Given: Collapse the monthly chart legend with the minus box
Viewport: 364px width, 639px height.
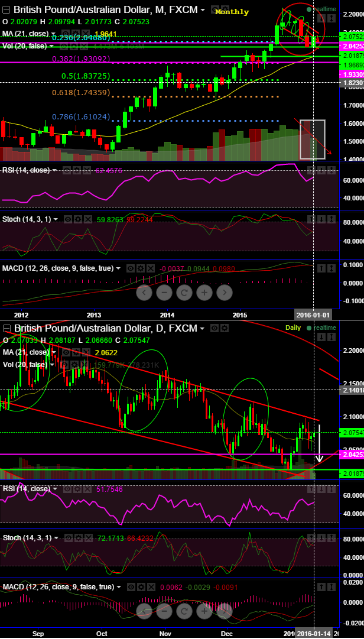Looking at the screenshot, I should click(x=7, y=10).
